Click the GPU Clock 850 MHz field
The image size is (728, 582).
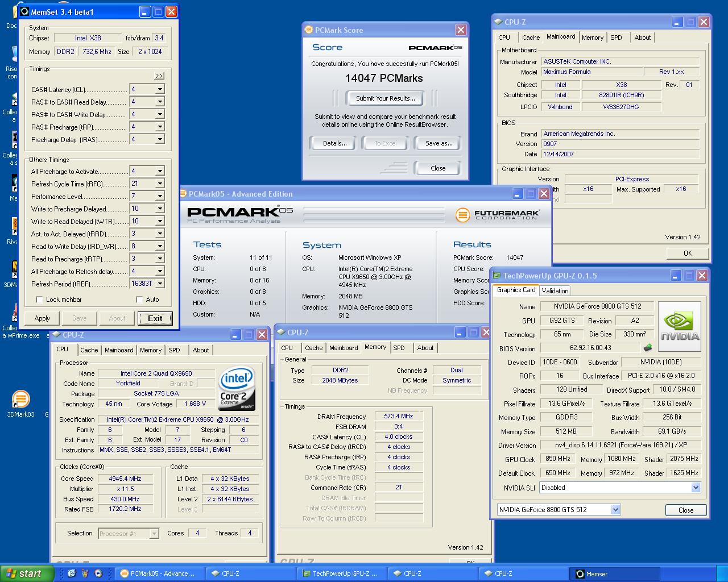[557, 459]
